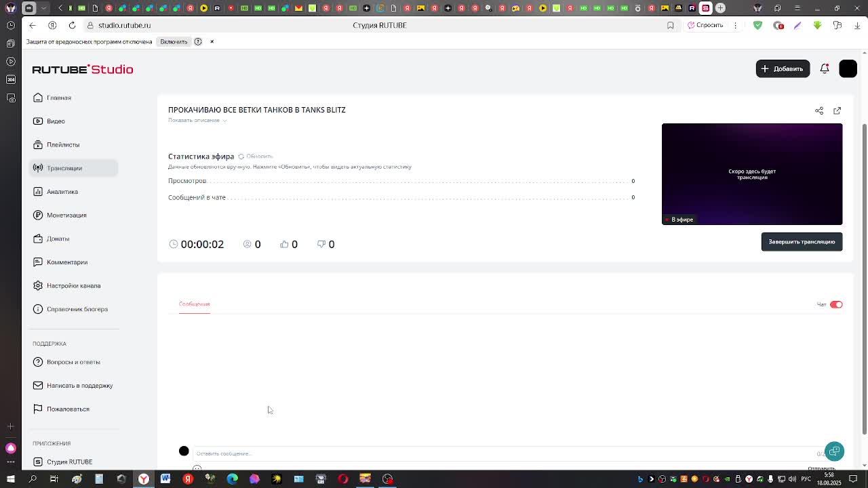
Task: Click the RUTUBE Studio logo
Action: 83,69
